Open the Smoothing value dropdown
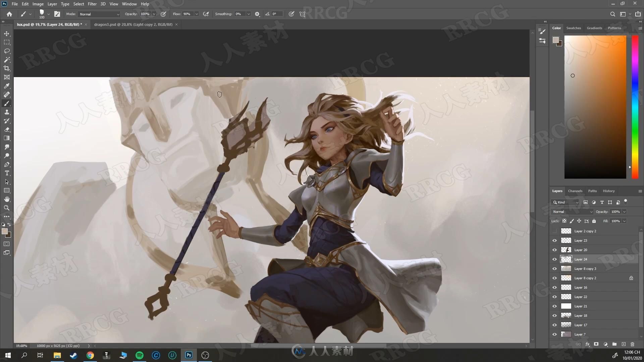 click(x=249, y=14)
